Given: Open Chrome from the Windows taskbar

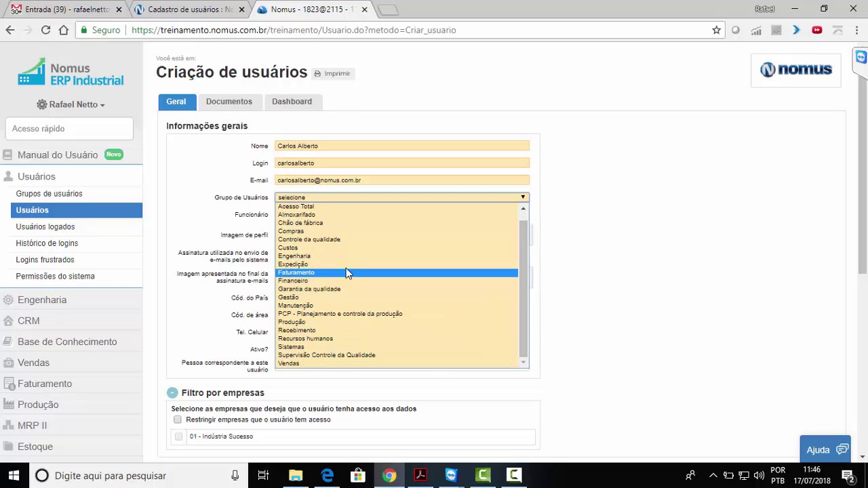Looking at the screenshot, I should [389, 475].
